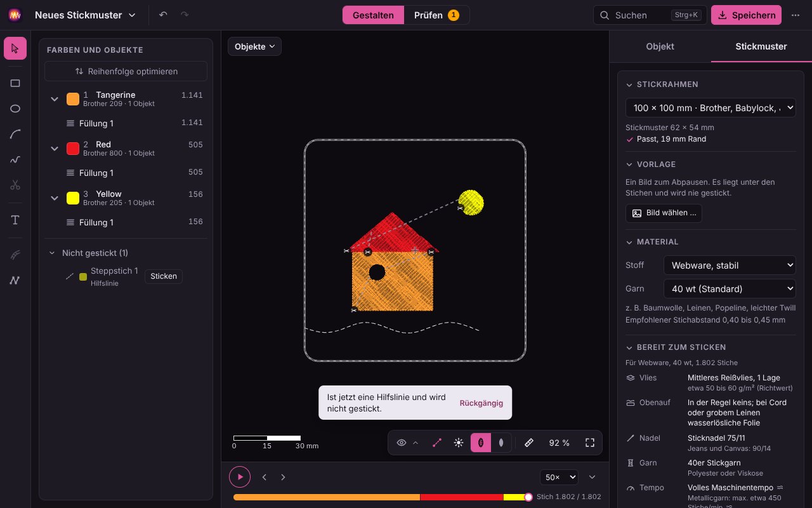Screen dimensions: 812x508
Task: Click the Bild wählen button
Action: 664,213
